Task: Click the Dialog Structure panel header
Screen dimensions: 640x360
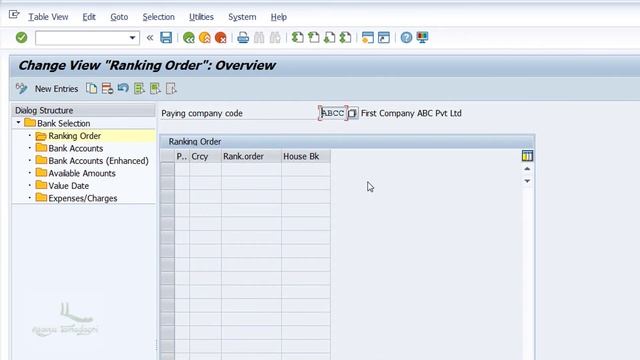Action: pos(84,111)
